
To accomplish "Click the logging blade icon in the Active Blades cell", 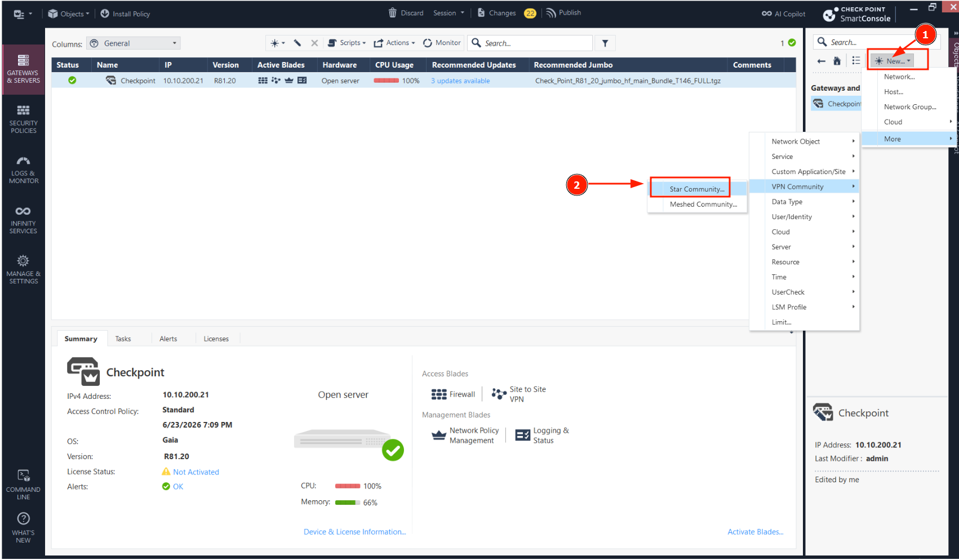I will point(302,81).
